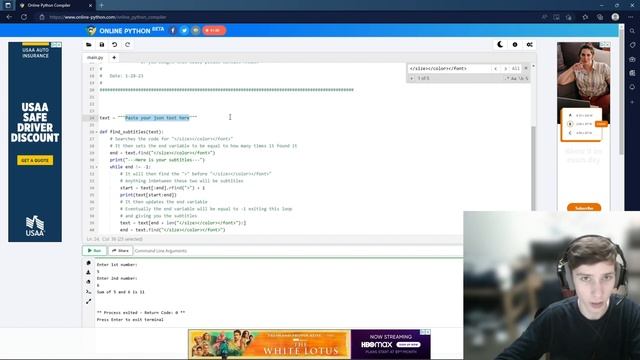Toggle search in selection option
Viewport: 640px width, 360px height.
pos(527,78)
